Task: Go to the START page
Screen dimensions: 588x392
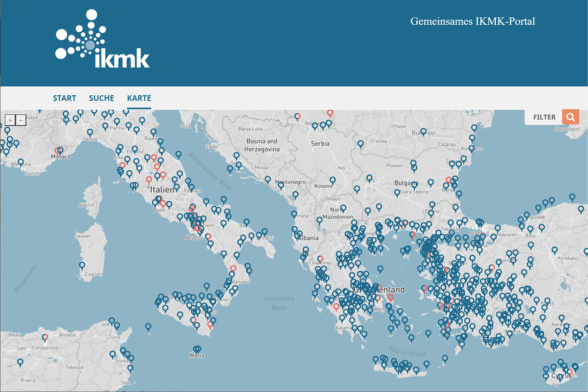Action: 65,98
